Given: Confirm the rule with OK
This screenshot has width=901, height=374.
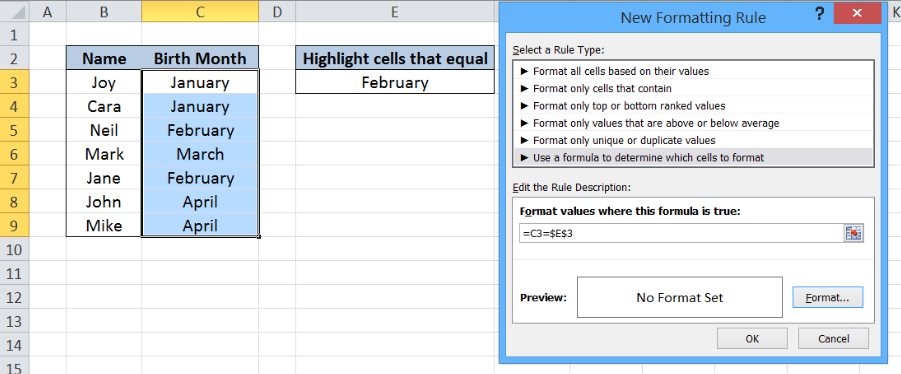Looking at the screenshot, I should [x=752, y=338].
